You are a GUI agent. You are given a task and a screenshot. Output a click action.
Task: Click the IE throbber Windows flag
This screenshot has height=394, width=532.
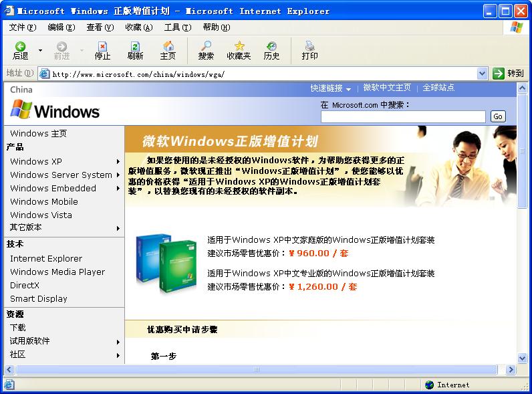(517, 27)
